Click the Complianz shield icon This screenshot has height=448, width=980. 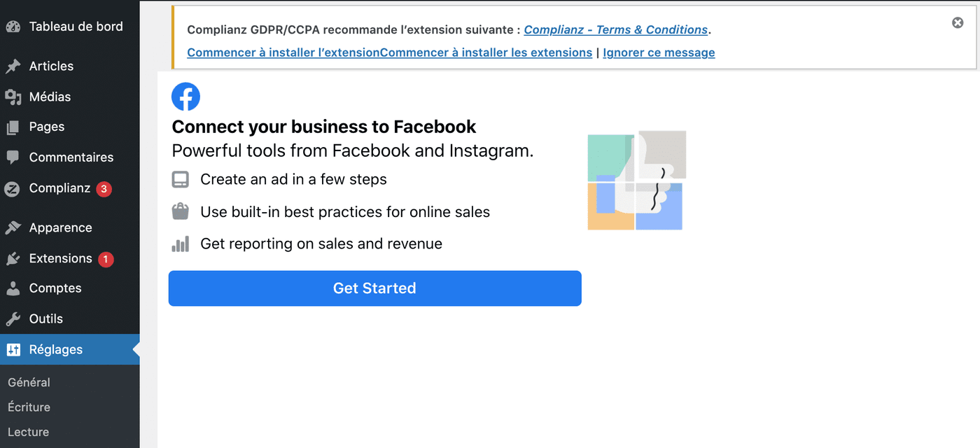[x=13, y=188]
